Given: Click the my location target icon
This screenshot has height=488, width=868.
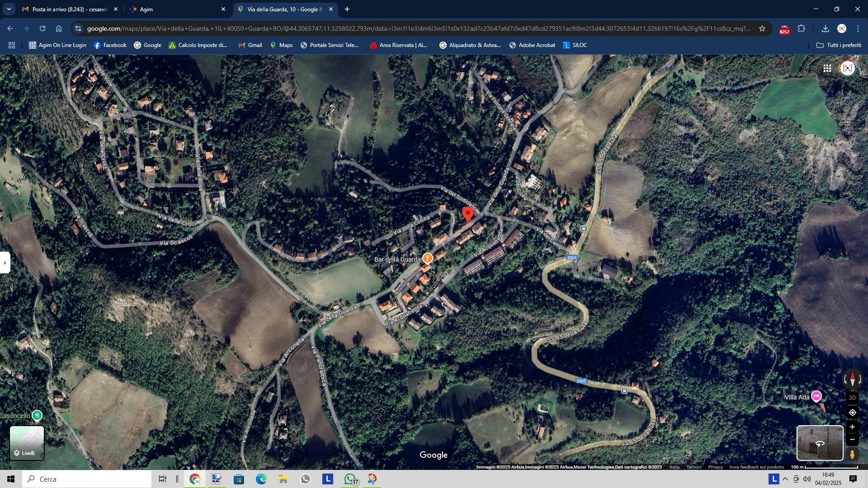Looking at the screenshot, I should 852,413.
